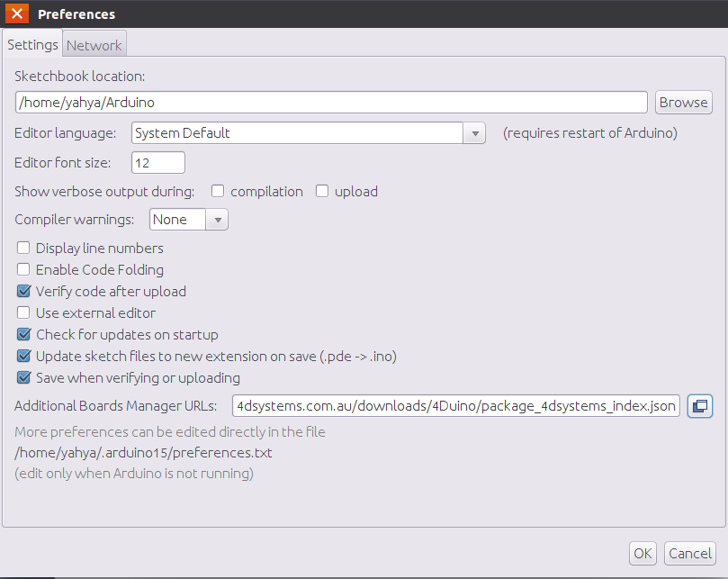The width and height of the screenshot is (728, 579).
Task: Disable Check for updates on startup
Action: tap(23, 335)
